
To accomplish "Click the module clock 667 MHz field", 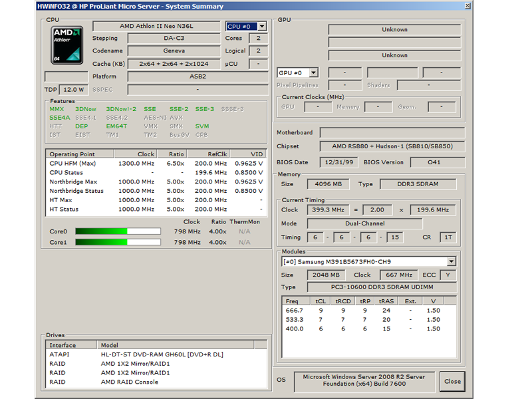I will click(x=399, y=275).
